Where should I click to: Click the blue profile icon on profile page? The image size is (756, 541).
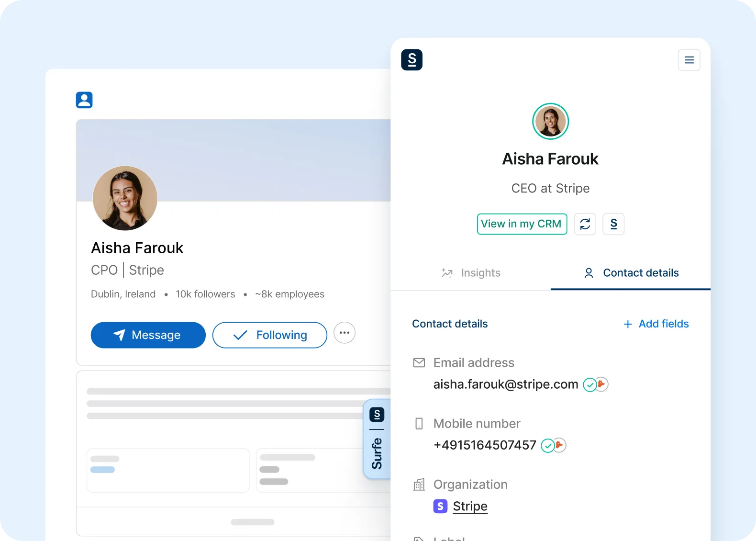pos(84,100)
